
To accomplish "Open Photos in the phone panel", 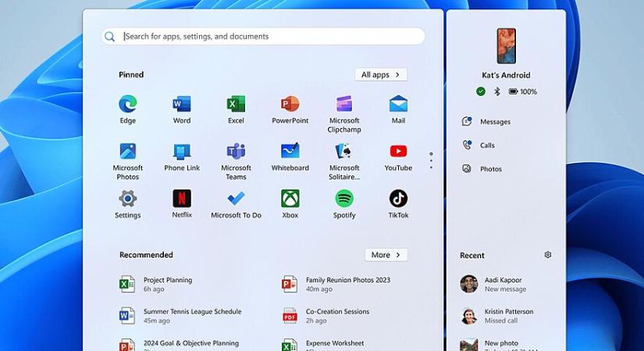I will pos(482,168).
